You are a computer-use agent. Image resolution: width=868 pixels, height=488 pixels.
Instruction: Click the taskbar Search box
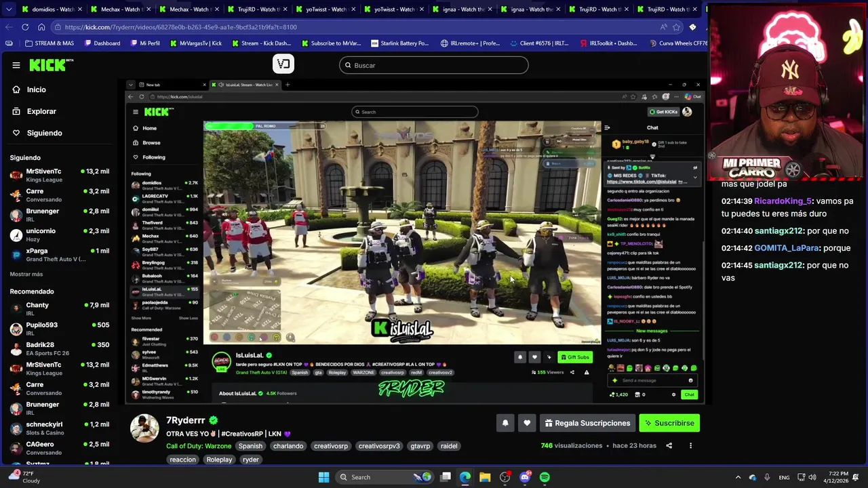[x=385, y=477]
